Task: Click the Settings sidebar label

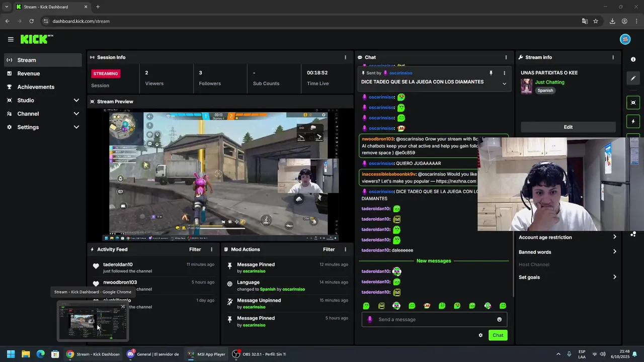Action: (28, 127)
